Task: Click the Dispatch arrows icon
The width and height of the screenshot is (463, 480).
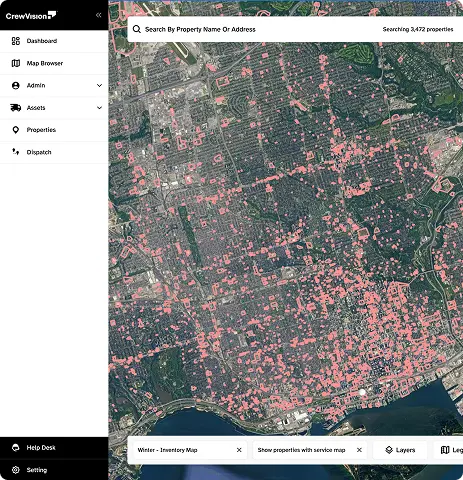Action: (16, 152)
